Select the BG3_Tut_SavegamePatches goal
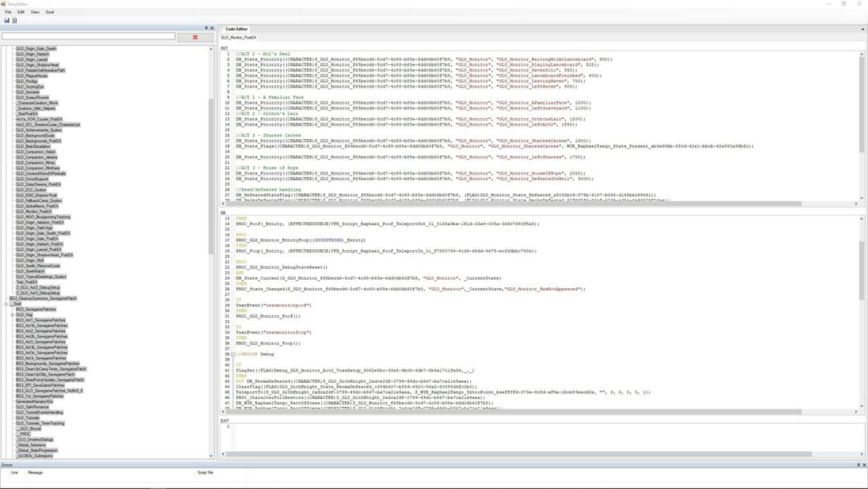The image size is (868, 489). 40,396
